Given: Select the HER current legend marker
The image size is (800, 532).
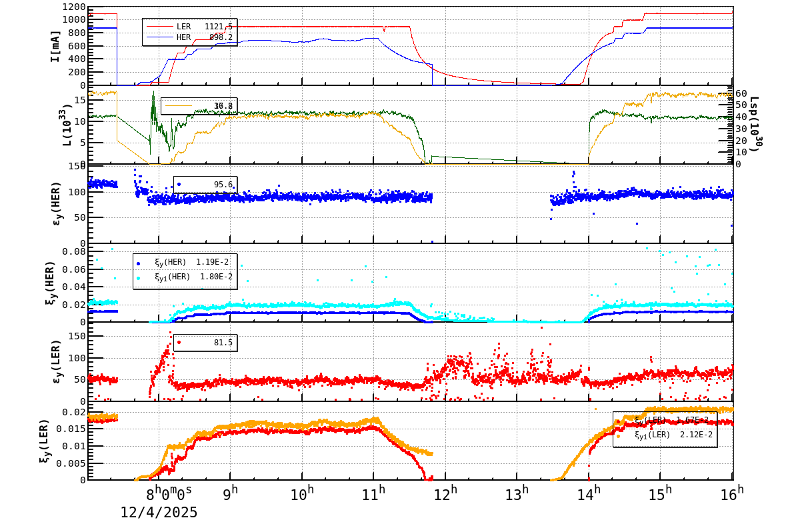Looking at the screenshot, I should click(x=160, y=38).
